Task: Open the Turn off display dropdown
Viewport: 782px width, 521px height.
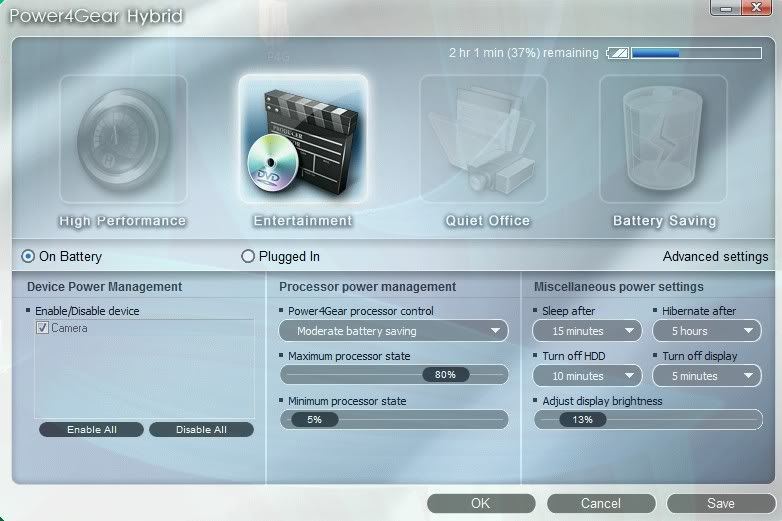Action: 707,376
